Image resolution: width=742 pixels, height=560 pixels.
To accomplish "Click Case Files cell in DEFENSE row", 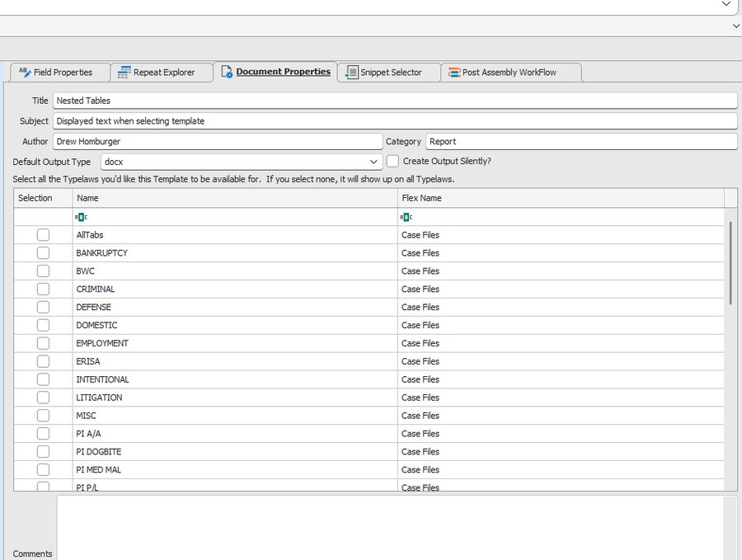I will click(561, 308).
